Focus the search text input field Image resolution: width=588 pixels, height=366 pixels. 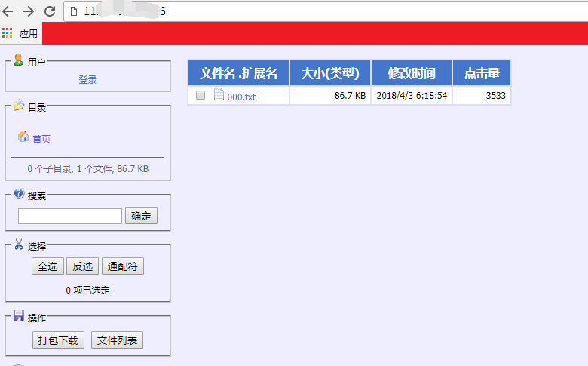tap(70, 217)
